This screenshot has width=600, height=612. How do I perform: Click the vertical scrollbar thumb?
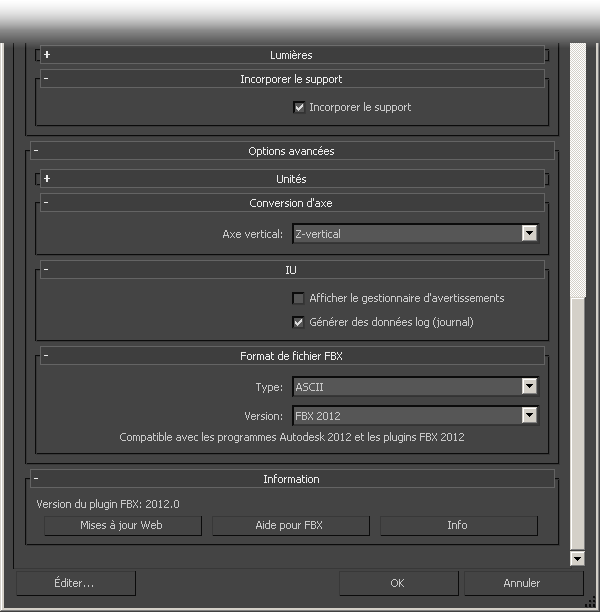click(x=577, y=423)
